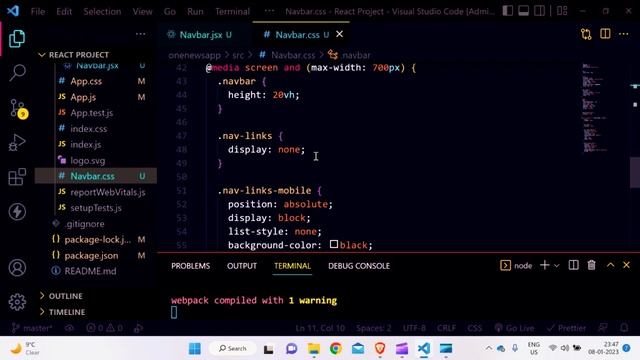
Task: Open the Go menu
Action: point(170,11)
